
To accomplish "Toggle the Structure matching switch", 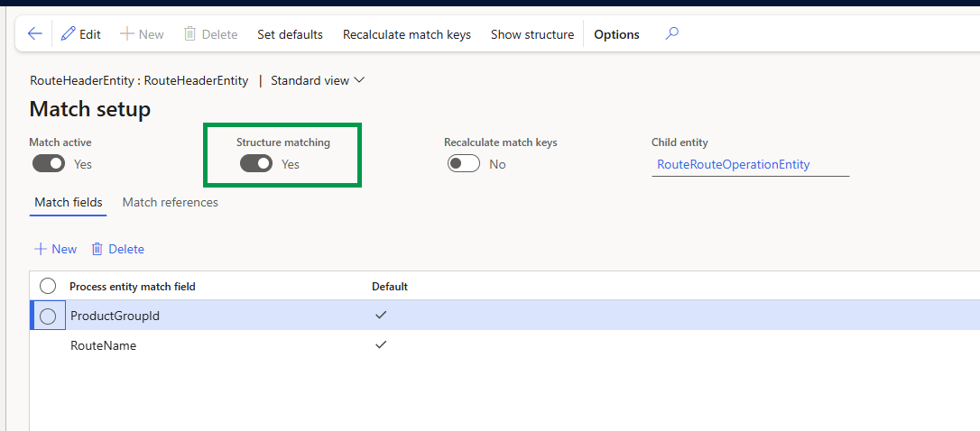I will 256,164.
